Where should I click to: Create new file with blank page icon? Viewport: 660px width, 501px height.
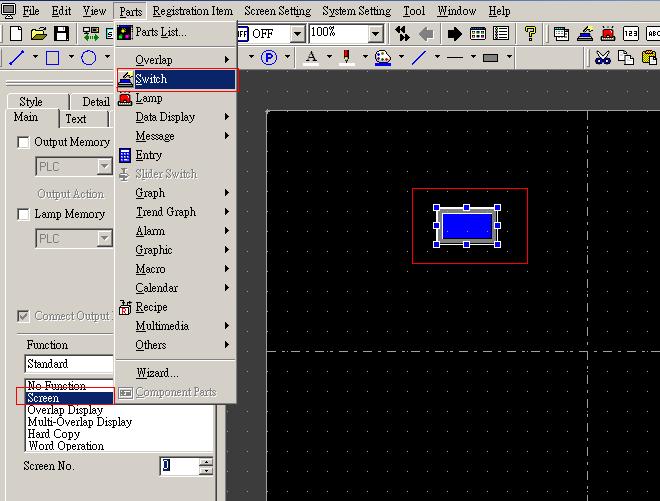click(x=16, y=34)
